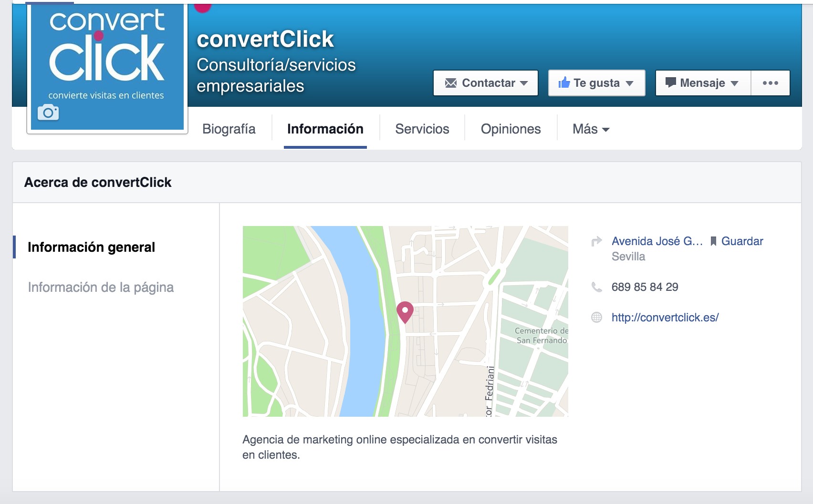Open the Mensaje dropdown button
The height and width of the screenshot is (504, 813).
point(703,83)
